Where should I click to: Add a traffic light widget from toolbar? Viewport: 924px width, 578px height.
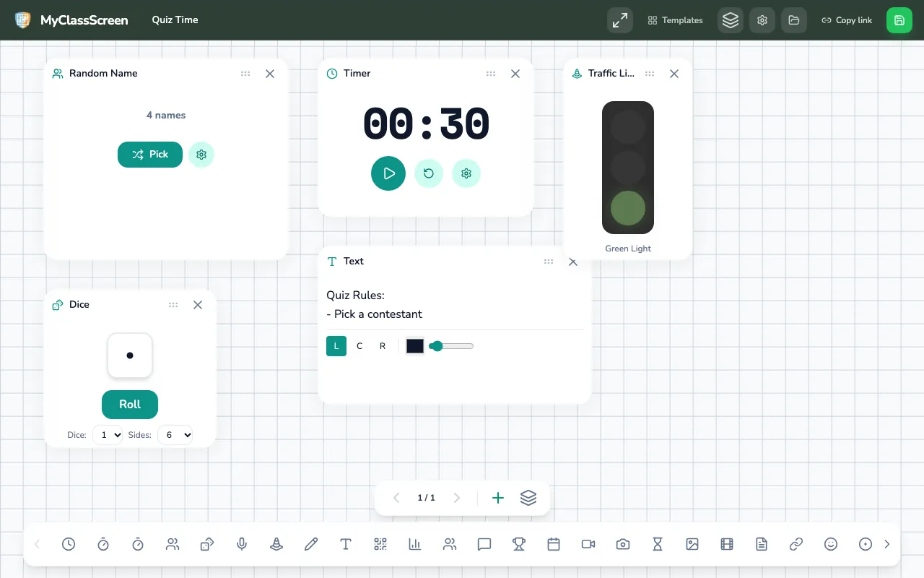[x=276, y=544]
